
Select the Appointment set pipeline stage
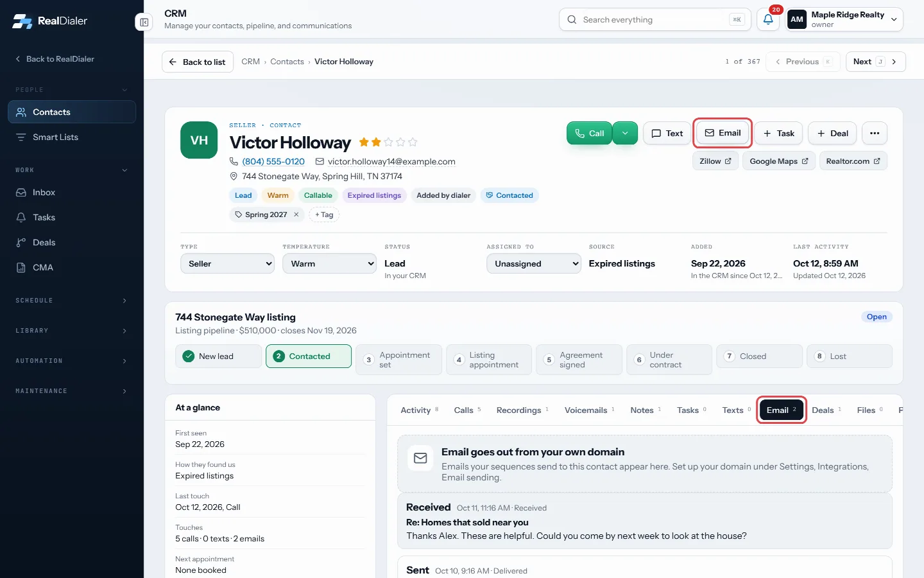(x=399, y=360)
